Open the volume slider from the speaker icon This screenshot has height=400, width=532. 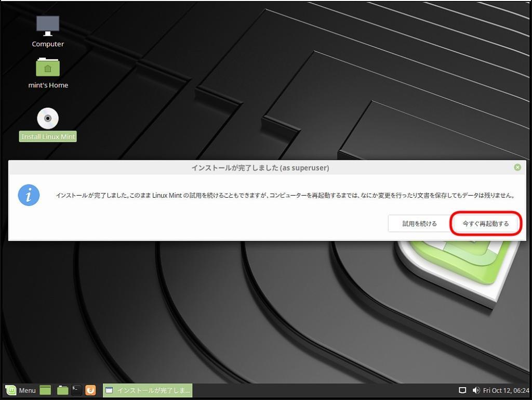click(x=476, y=390)
